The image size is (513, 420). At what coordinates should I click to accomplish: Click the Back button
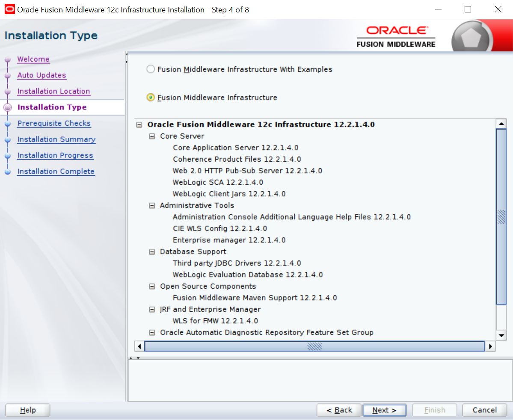click(339, 410)
